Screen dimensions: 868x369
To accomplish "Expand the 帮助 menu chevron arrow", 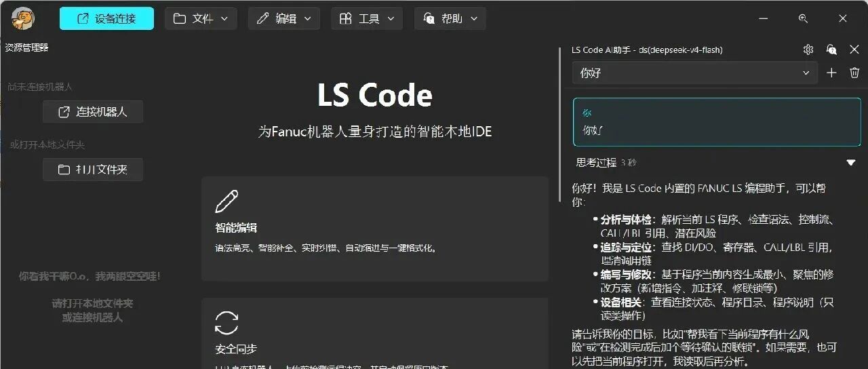I will pyautogui.click(x=473, y=19).
